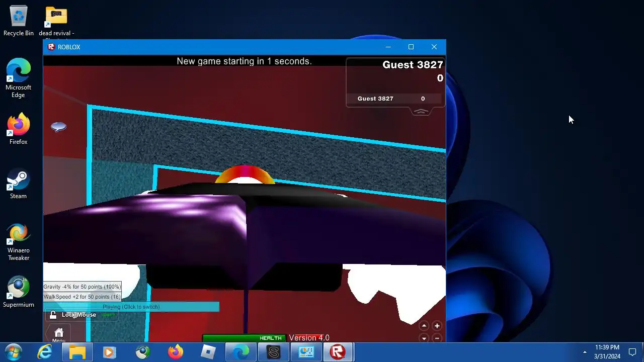Open Supermium desktop shortcut

point(19,291)
